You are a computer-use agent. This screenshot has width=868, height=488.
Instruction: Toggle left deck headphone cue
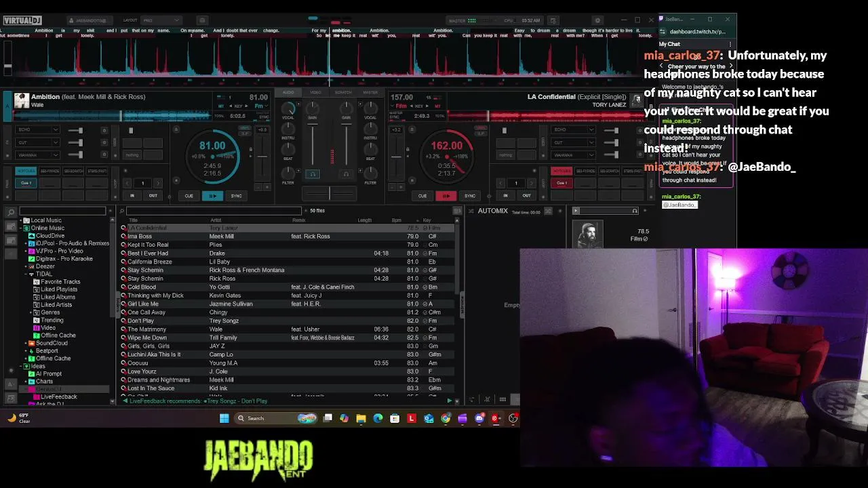tap(313, 174)
